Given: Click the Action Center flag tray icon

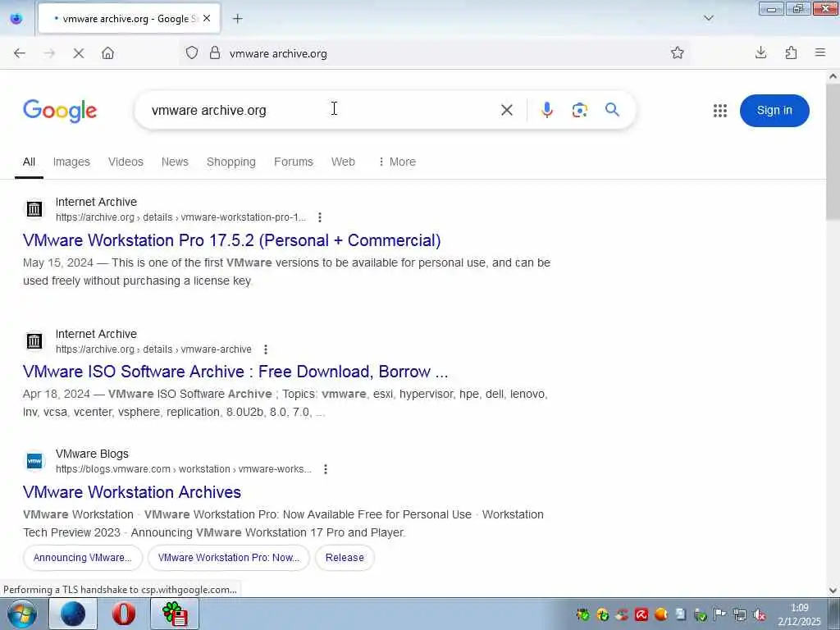Looking at the screenshot, I should pos(720,614).
